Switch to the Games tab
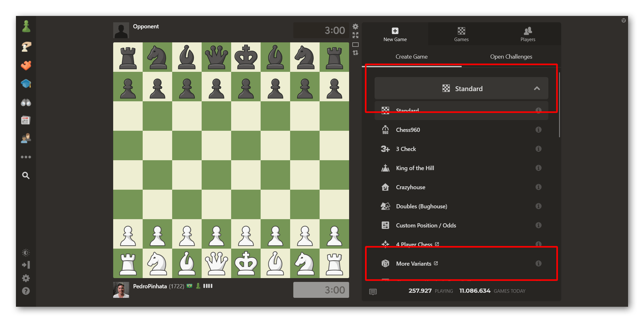The width and height of the screenshot is (644, 323). [x=461, y=34]
